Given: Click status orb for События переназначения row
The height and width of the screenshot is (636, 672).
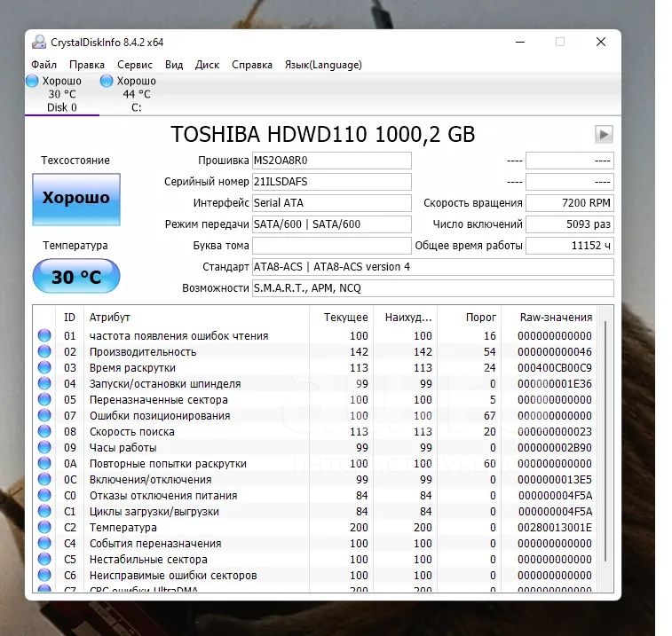Looking at the screenshot, I should pyautogui.click(x=44, y=543).
